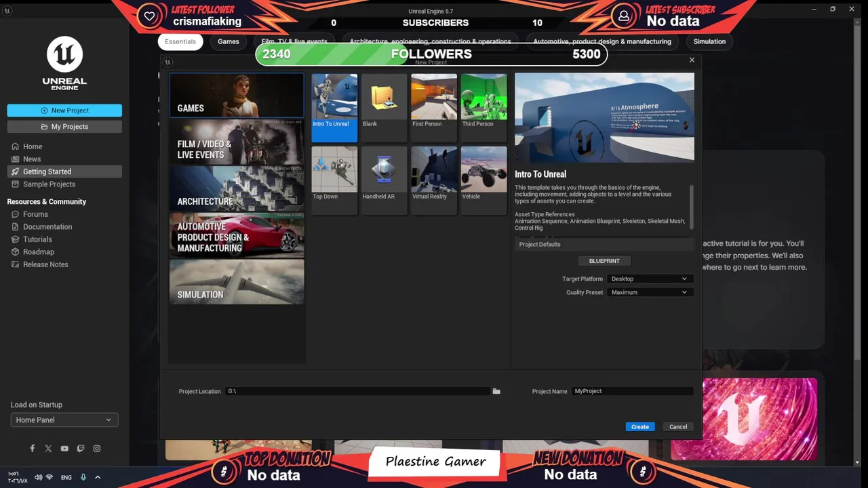Open the Roadmap link
The height and width of the screenshot is (488, 868).
[38, 252]
